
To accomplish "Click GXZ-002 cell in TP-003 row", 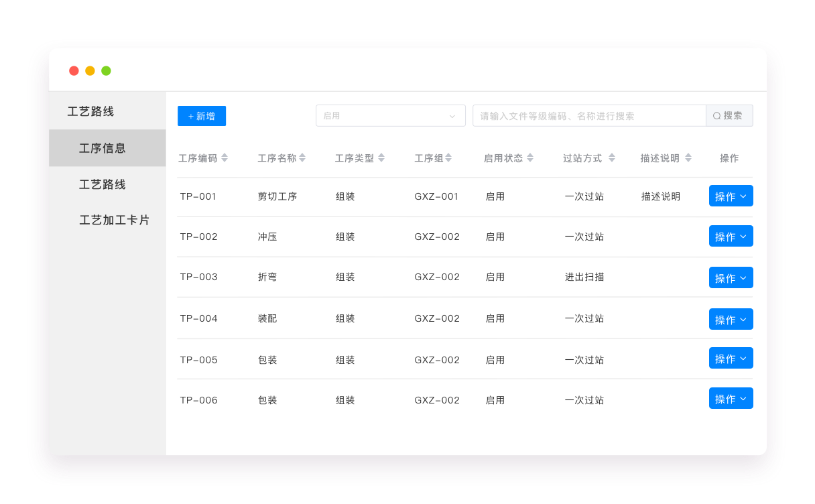I will (437, 277).
